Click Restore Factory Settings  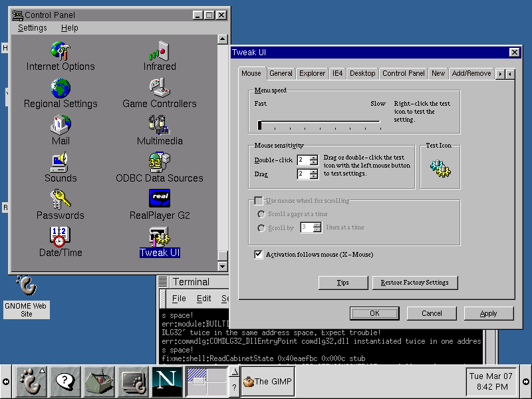tap(414, 283)
